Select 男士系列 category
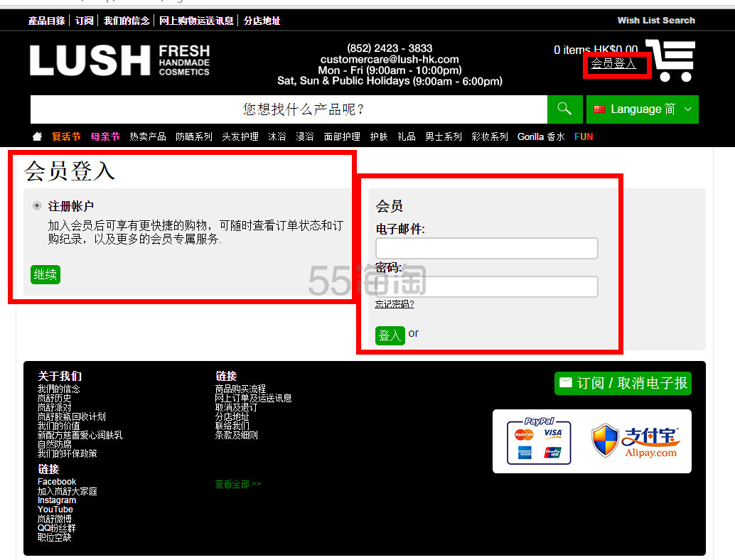The width and height of the screenshot is (735, 560). point(444,136)
